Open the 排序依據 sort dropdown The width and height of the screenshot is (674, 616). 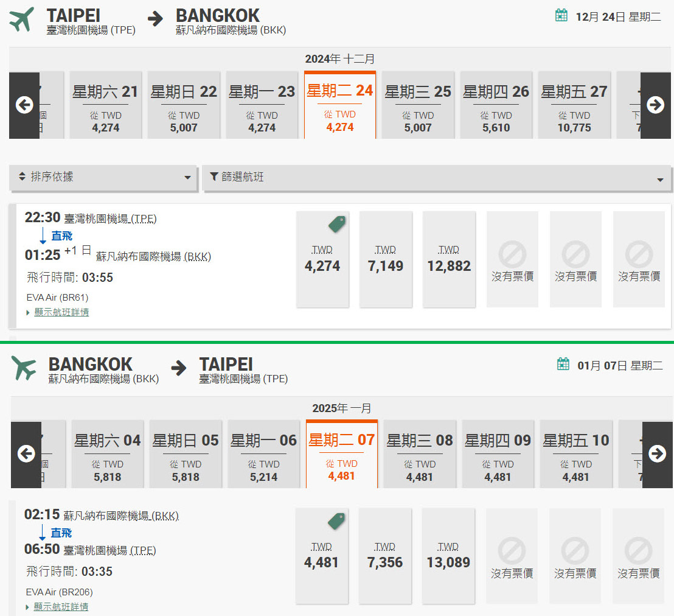[x=103, y=177]
